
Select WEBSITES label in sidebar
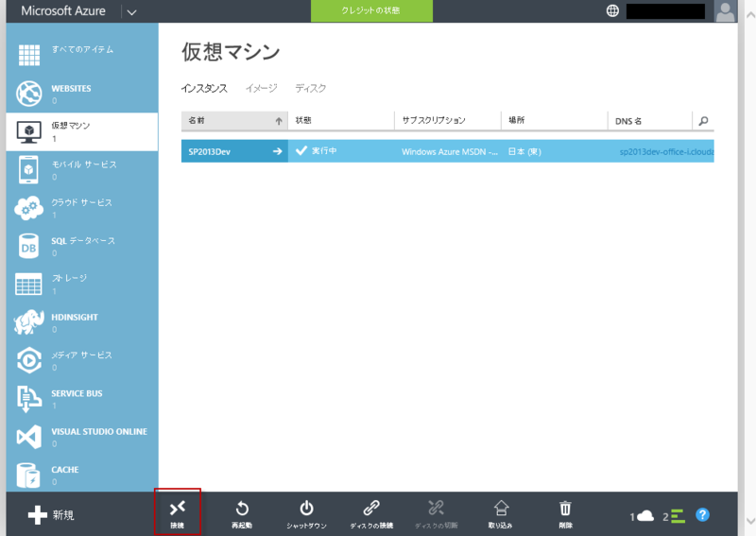coord(71,88)
